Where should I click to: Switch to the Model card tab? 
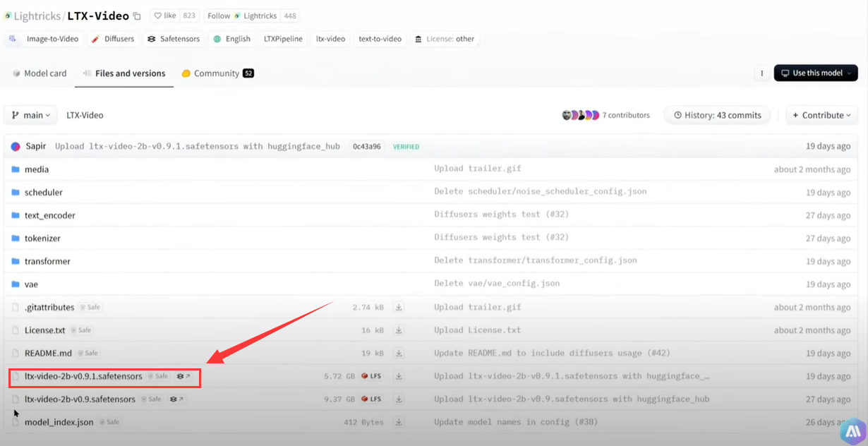[x=40, y=73]
